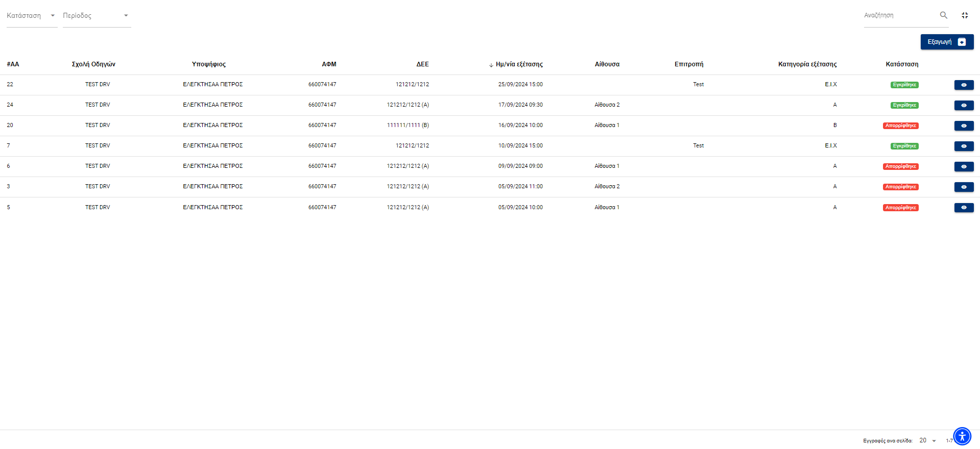The image size is (980, 449).
Task: Change records per page dropdown
Action: click(x=927, y=440)
